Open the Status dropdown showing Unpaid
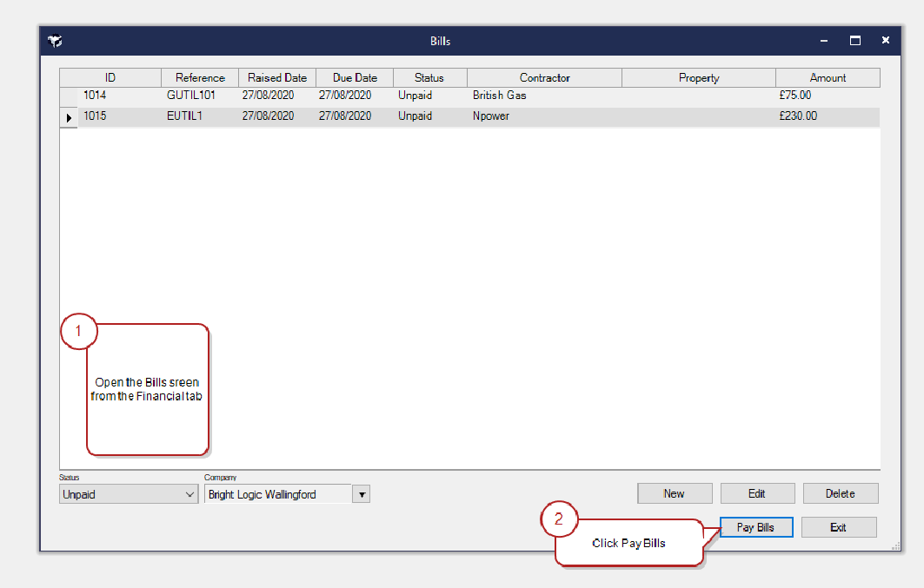 point(129,494)
